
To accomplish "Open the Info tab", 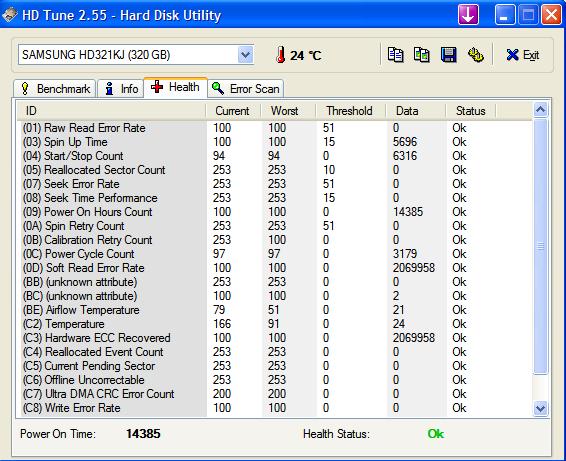I will [x=121, y=89].
